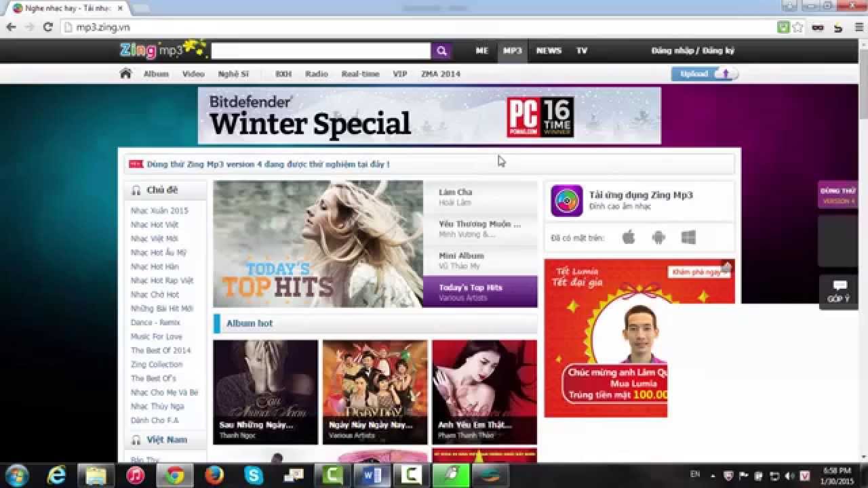
Task: Select the Mini Album slide item
Action: (480, 260)
